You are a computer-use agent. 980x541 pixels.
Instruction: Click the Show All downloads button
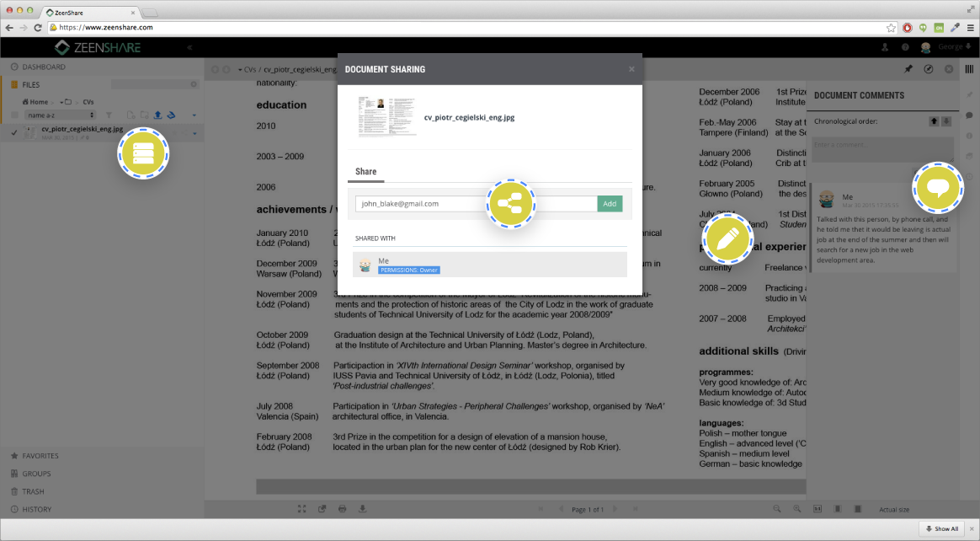[942, 529]
